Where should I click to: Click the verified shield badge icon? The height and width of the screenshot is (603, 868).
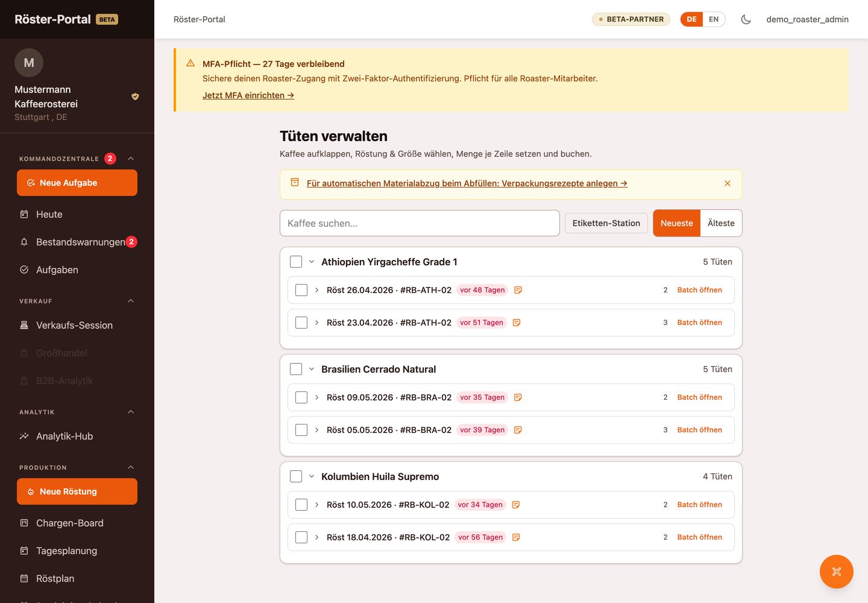[135, 96]
